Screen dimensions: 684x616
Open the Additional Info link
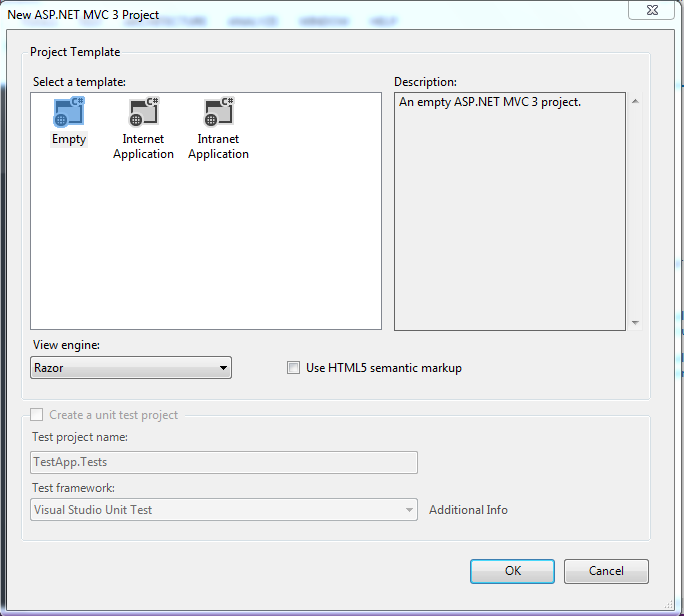point(468,510)
